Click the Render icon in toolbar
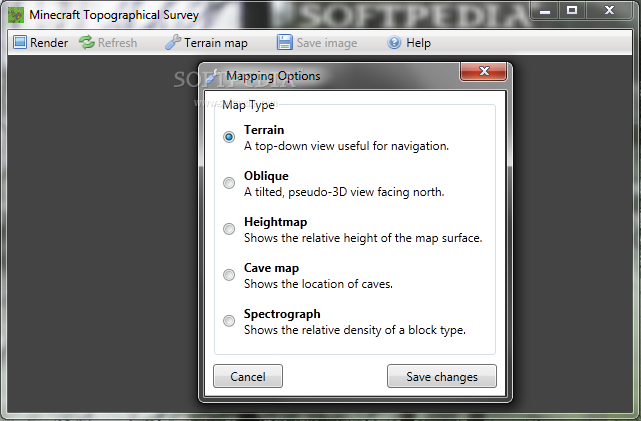 [x=20, y=43]
